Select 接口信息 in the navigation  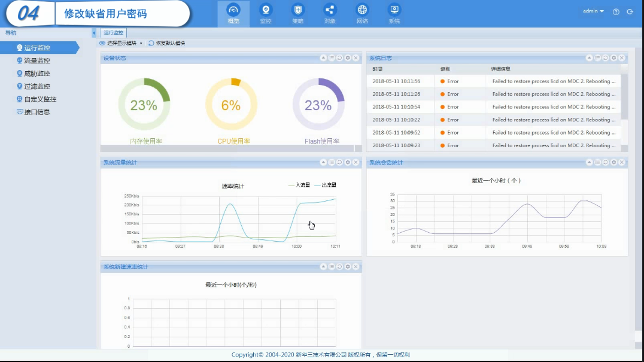coord(37,112)
